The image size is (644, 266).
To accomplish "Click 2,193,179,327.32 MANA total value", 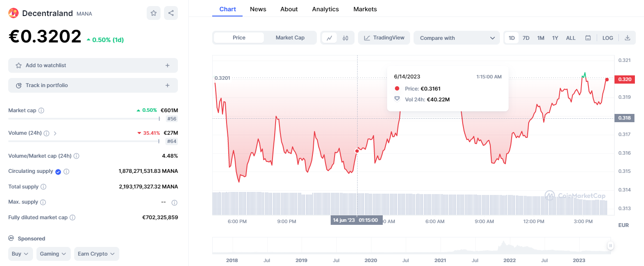I will [x=148, y=187].
